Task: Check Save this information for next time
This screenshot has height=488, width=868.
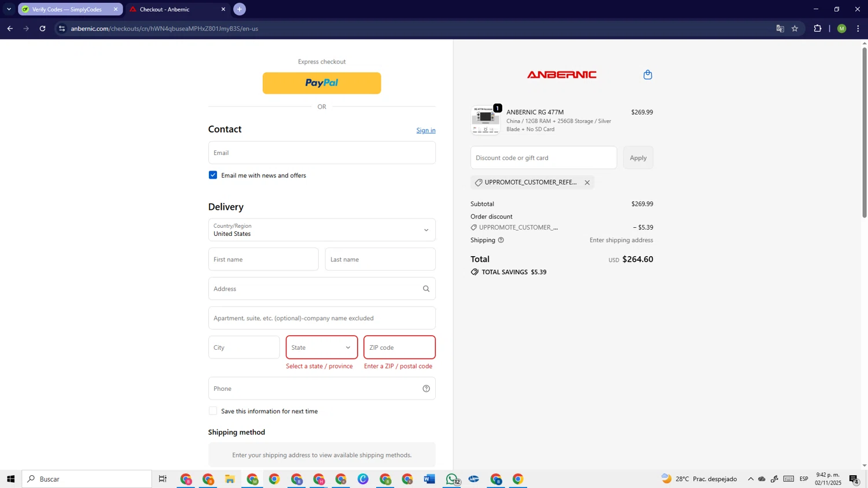Action: click(213, 411)
